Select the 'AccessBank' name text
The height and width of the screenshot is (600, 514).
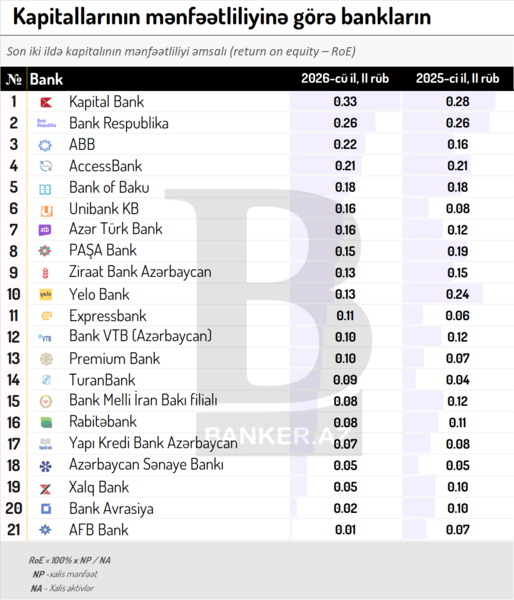[106, 166]
